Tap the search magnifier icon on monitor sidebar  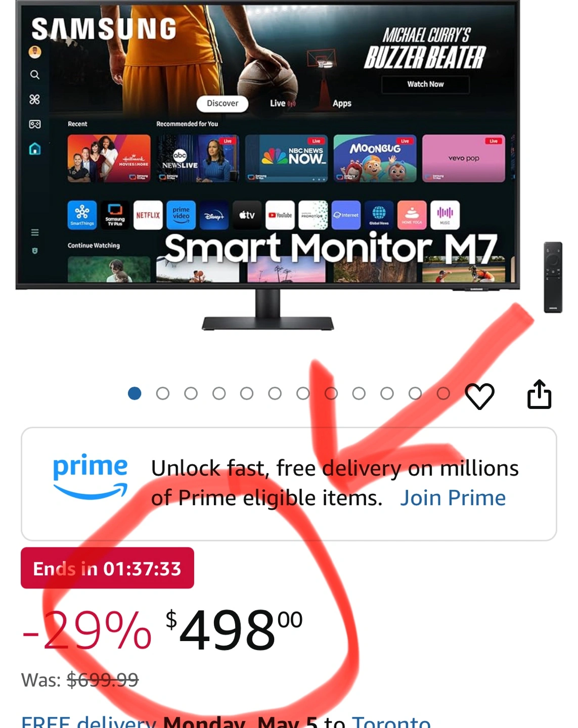pos(34,75)
